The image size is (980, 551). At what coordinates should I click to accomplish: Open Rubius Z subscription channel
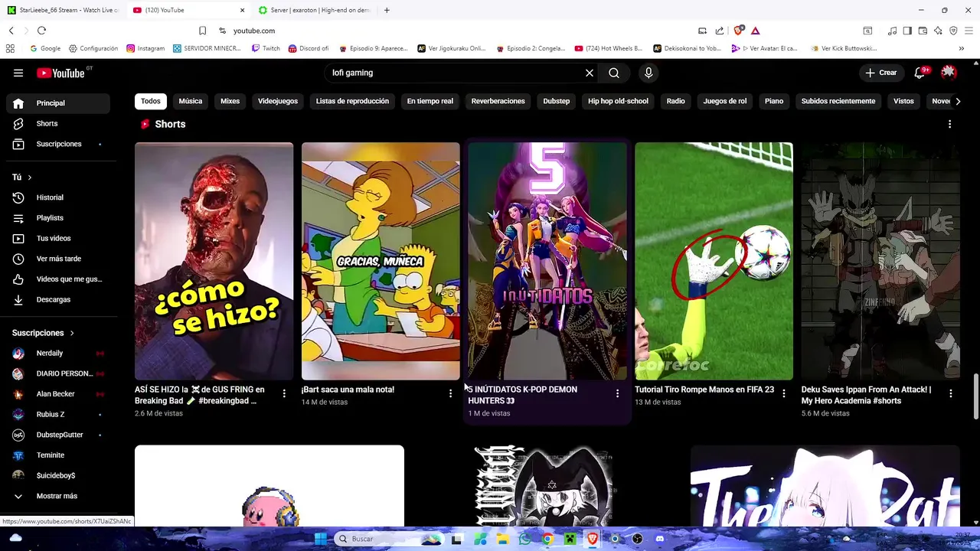(x=58, y=414)
